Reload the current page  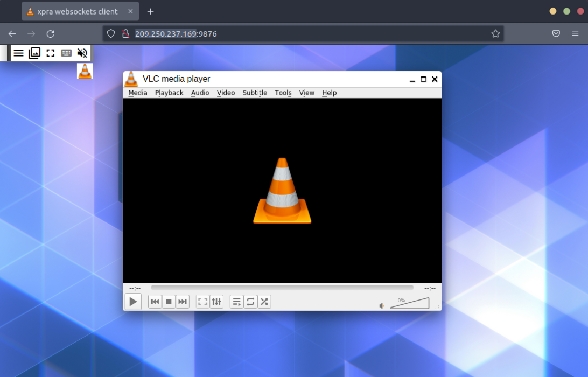(50, 33)
